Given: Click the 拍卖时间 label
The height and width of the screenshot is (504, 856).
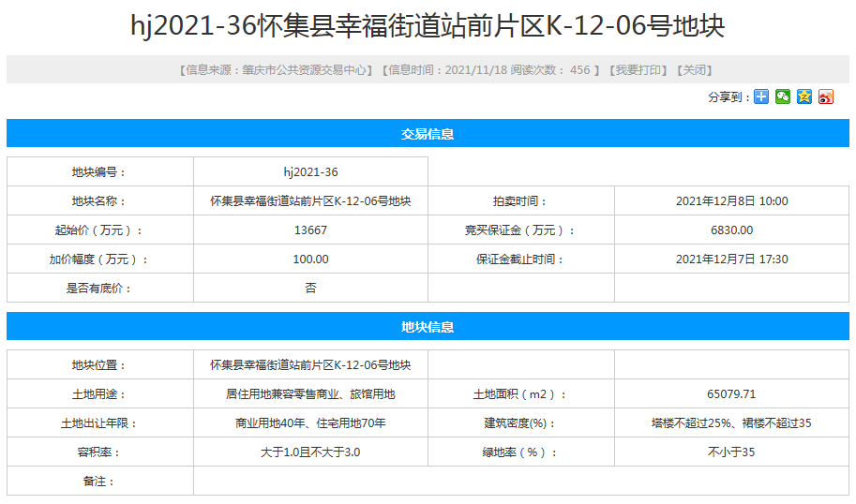Looking at the screenshot, I should [520, 201].
